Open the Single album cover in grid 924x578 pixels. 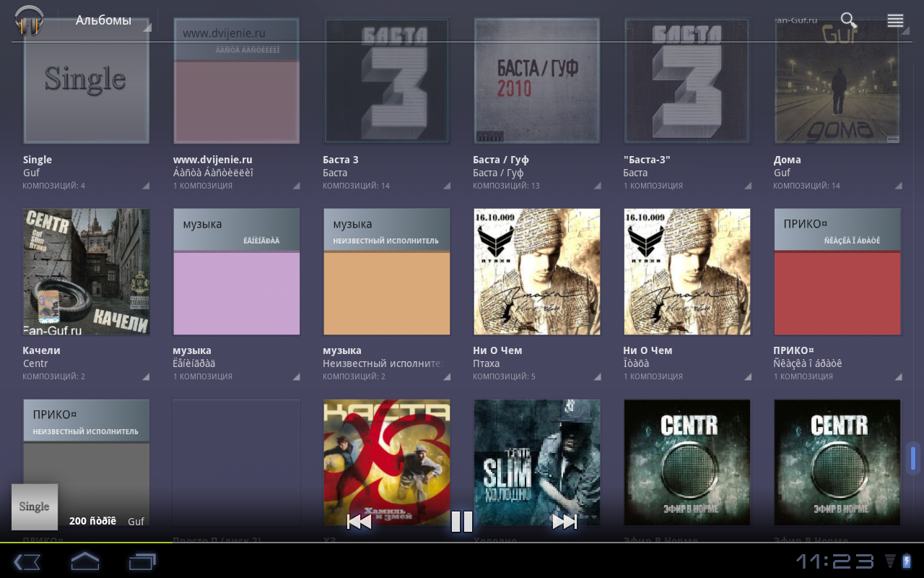coord(86,81)
